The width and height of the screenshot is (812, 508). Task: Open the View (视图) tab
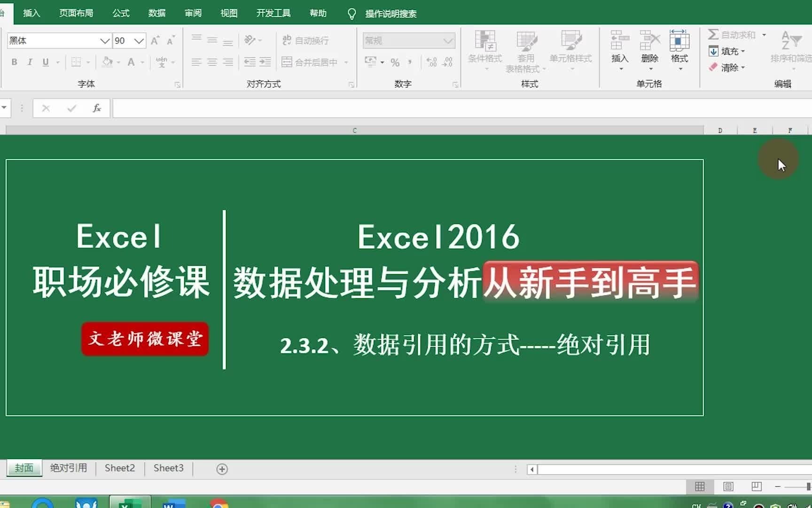(x=229, y=13)
